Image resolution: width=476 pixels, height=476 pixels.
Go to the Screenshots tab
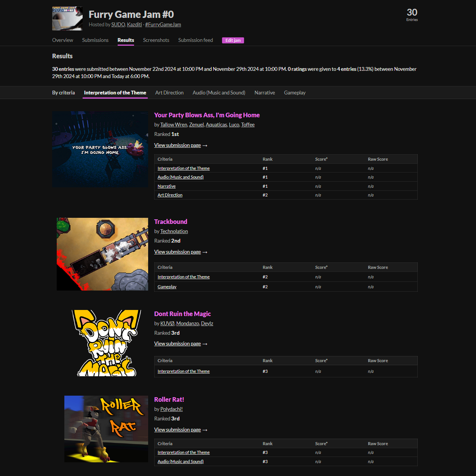coord(156,40)
